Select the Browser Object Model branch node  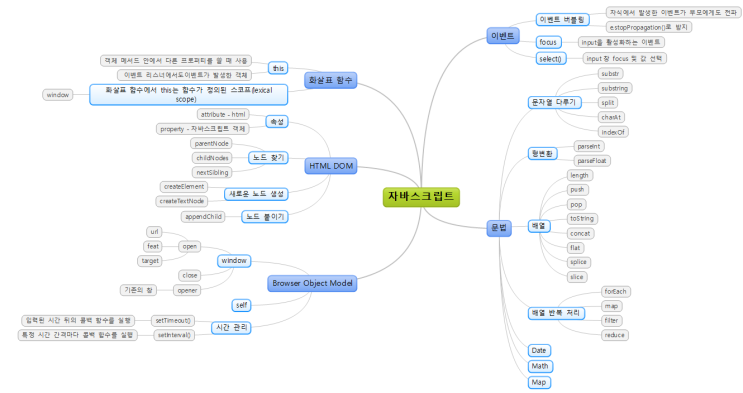312,283
